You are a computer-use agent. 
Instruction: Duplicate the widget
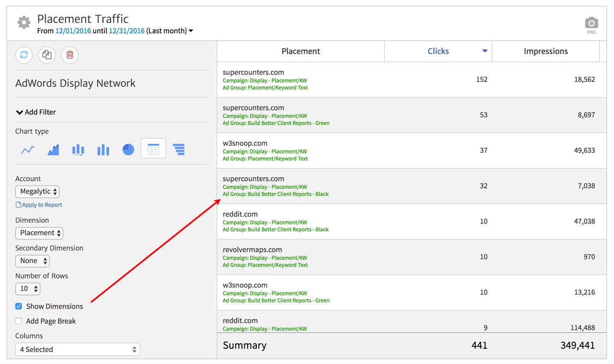point(47,55)
